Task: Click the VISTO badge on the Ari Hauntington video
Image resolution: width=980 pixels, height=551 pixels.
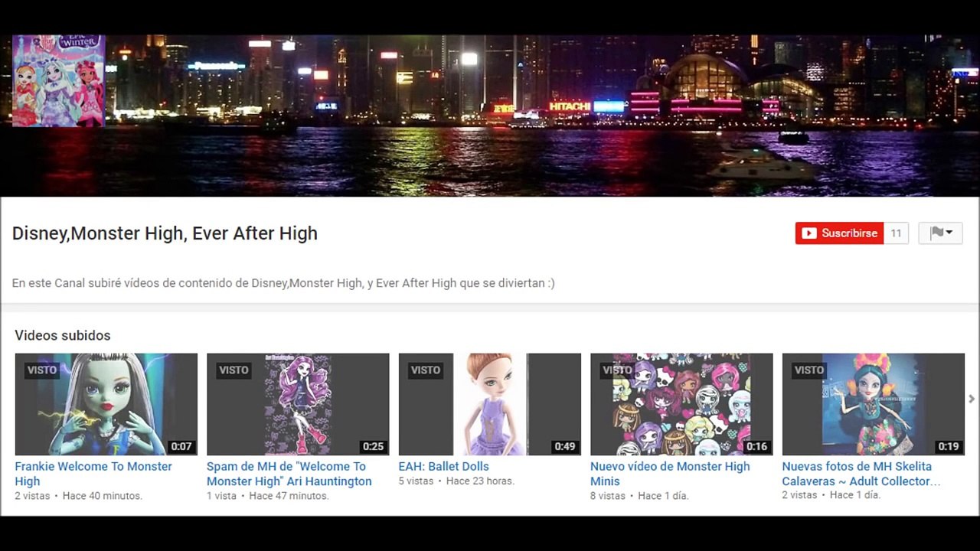Action: tap(234, 370)
